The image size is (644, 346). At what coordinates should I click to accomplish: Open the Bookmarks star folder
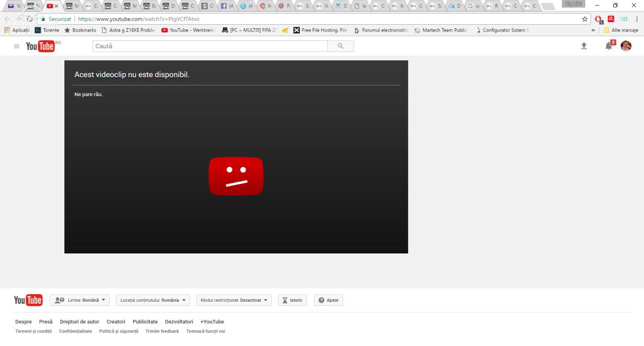pyautogui.click(x=80, y=30)
